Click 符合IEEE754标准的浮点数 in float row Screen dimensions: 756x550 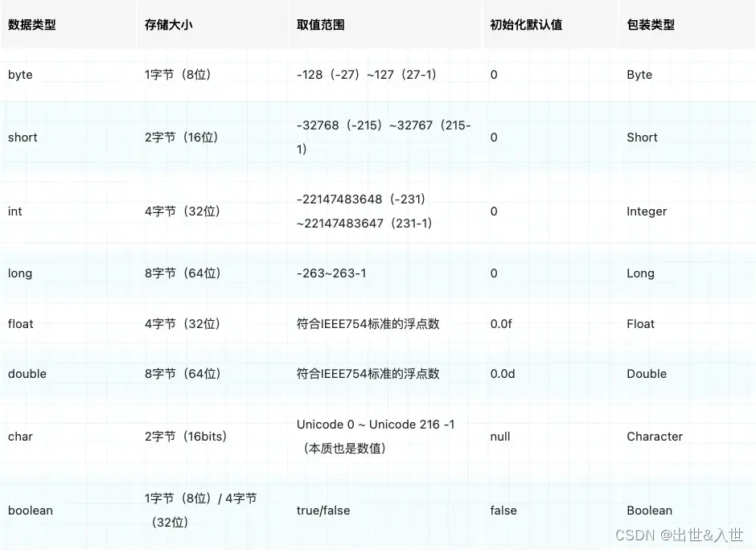[x=368, y=323]
